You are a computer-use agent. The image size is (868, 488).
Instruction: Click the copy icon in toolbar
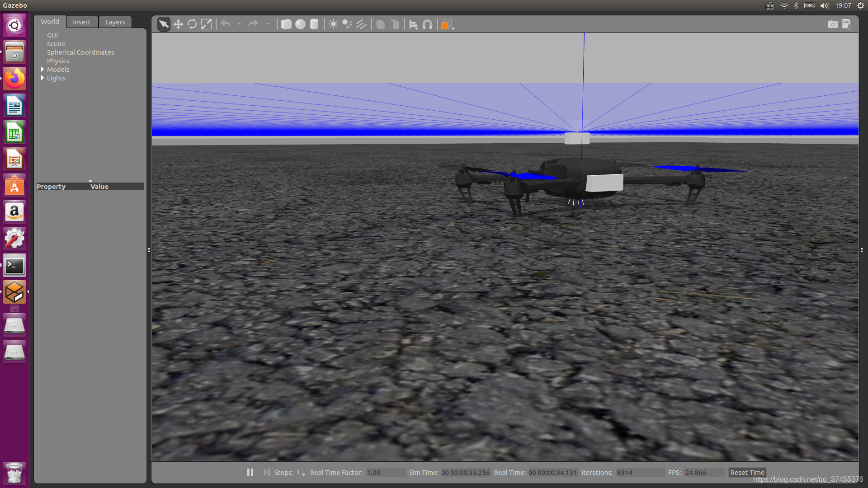tap(380, 24)
